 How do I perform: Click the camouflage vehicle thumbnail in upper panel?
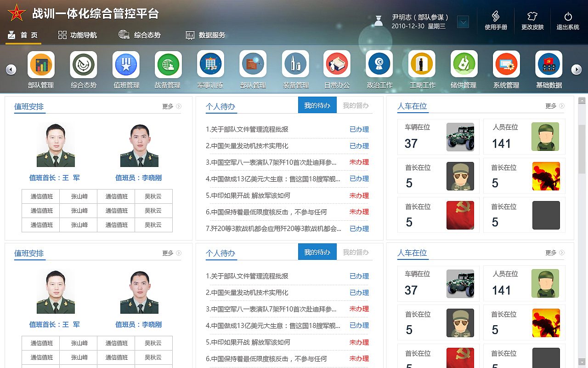460,137
